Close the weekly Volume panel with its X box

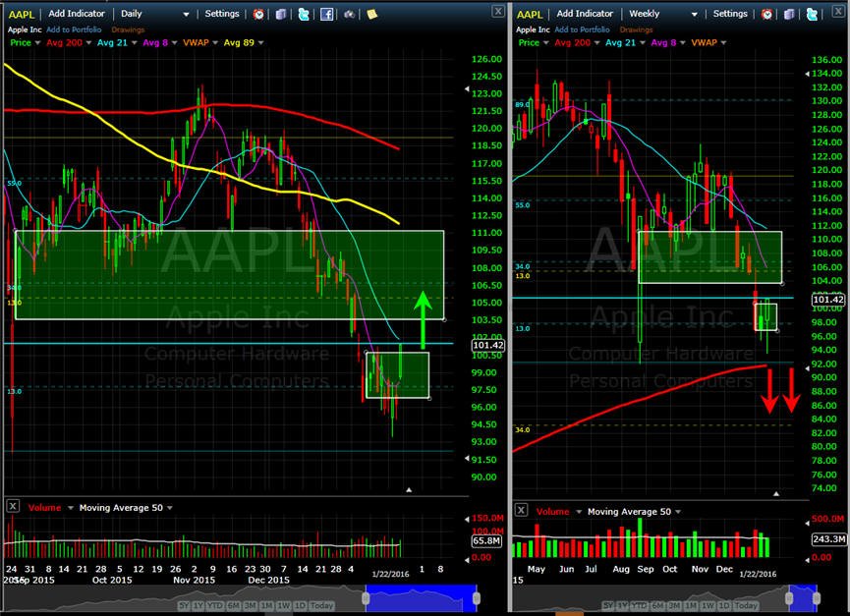pos(521,510)
